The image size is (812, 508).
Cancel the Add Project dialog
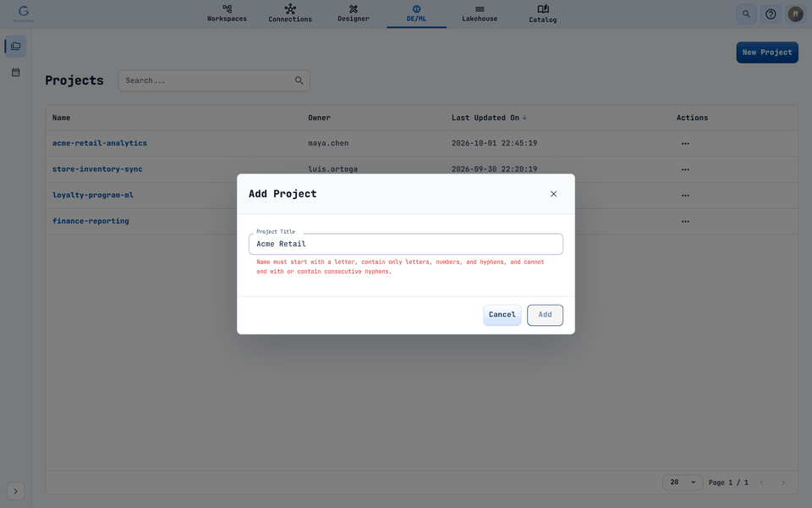tap(502, 315)
